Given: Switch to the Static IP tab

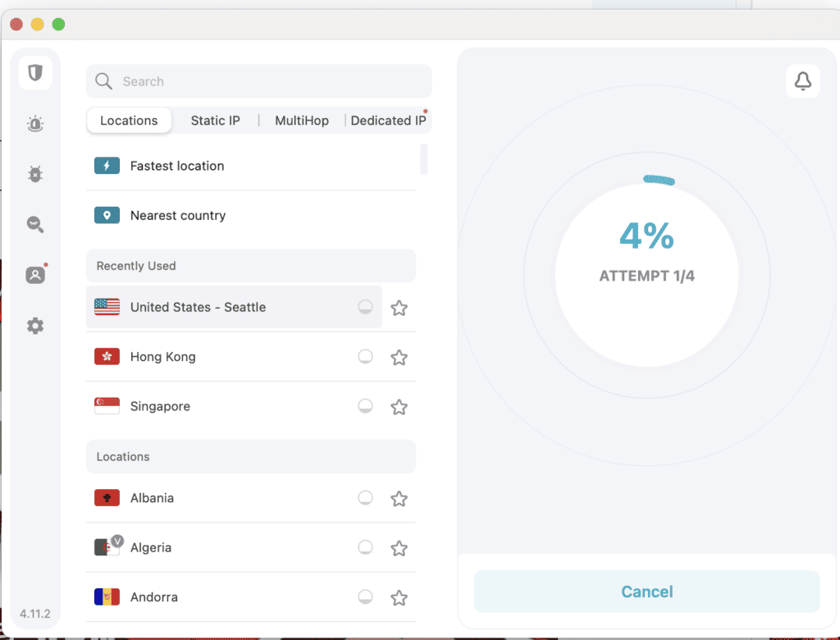Looking at the screenshot, I should [x=215, y=121].
